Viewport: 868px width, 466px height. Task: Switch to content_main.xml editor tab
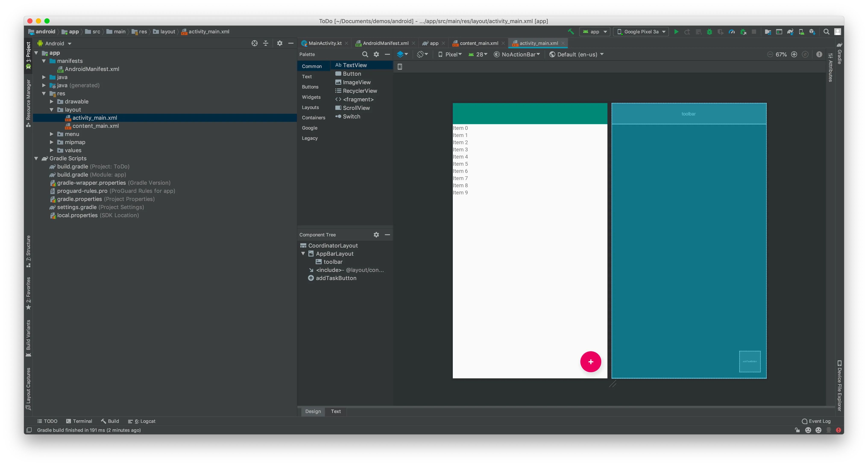pos(478,43)
